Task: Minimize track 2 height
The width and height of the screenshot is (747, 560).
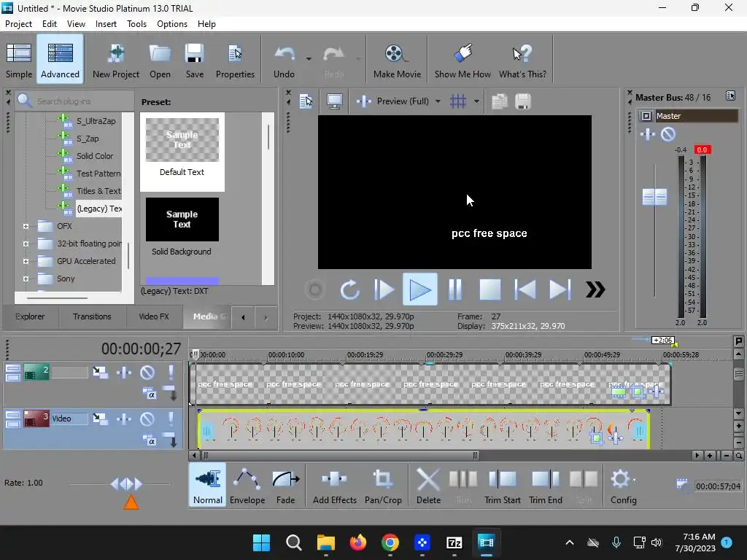Action: pos(13,367)
